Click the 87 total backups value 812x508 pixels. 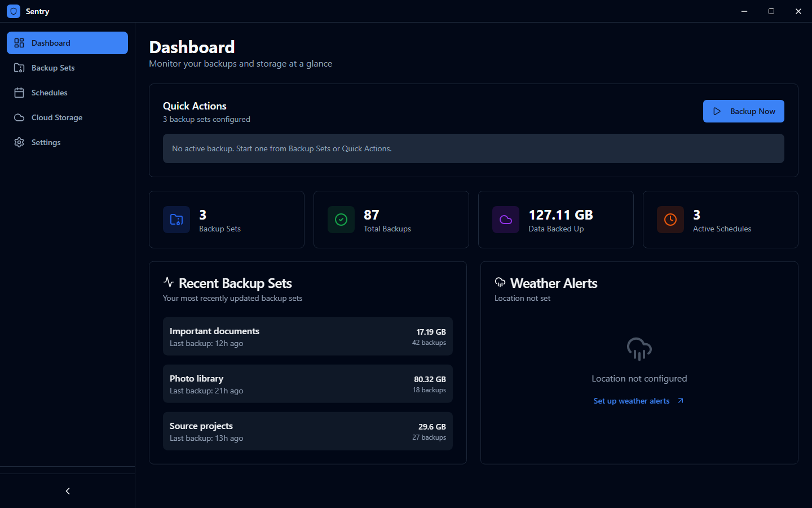(372, 215)
